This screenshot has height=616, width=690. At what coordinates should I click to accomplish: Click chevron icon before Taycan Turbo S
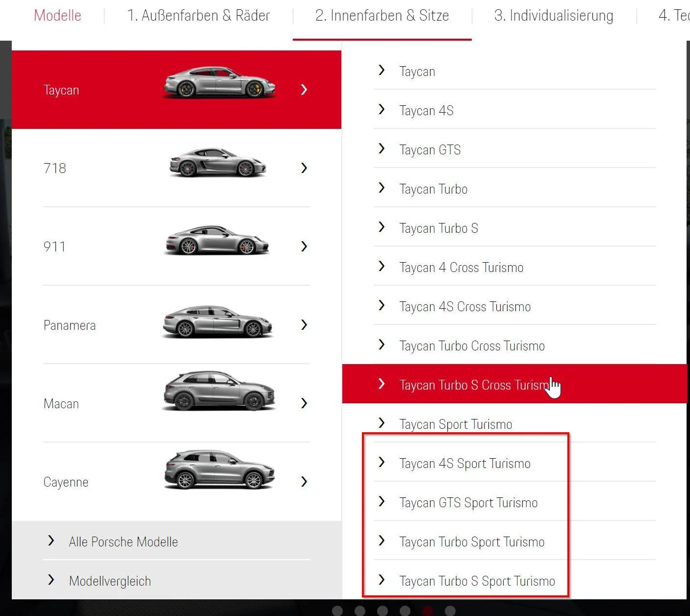(382, 227)
